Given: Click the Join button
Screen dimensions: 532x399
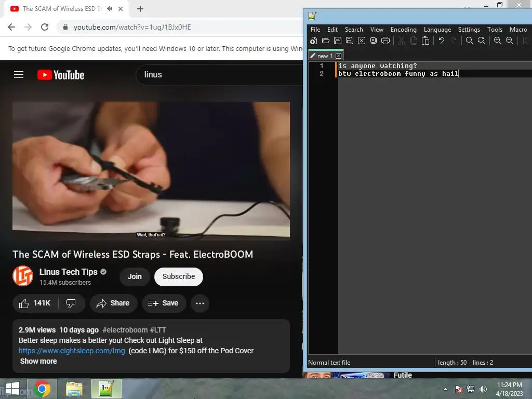Looking at the screenshot, I should [x=135, y=276].
